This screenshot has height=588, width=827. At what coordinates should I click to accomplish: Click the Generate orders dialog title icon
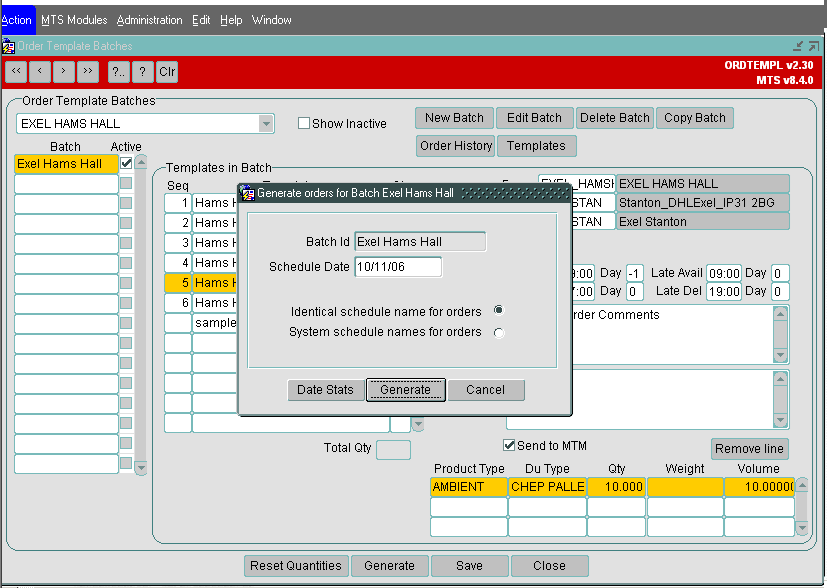coord(247,194)
